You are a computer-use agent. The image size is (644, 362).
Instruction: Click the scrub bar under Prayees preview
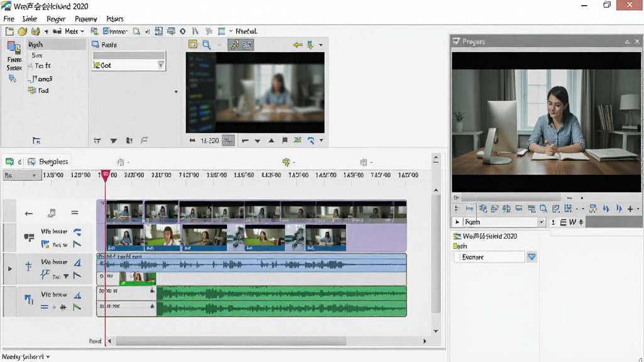click(511, 198)
